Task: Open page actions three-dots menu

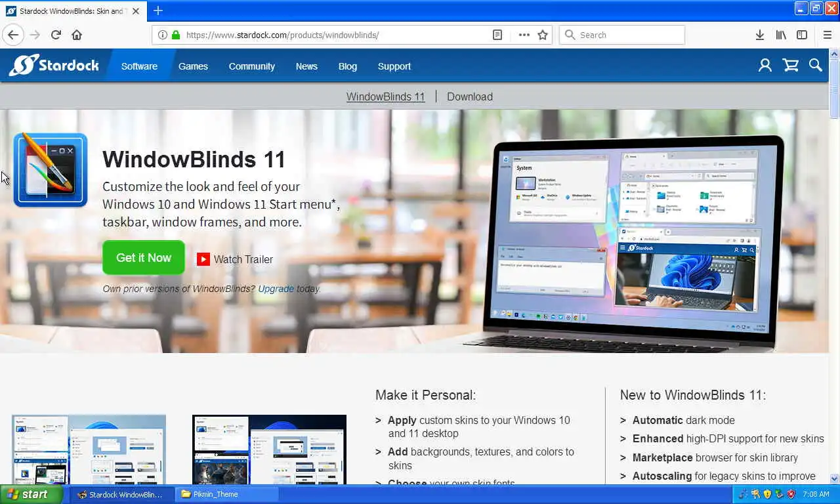Action: tap(524, 35)
